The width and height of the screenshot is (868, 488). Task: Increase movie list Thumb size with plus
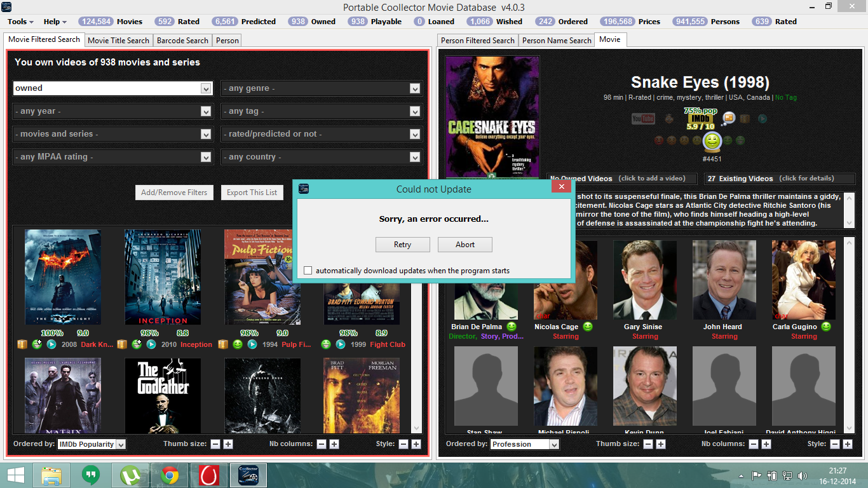(228, 444)
